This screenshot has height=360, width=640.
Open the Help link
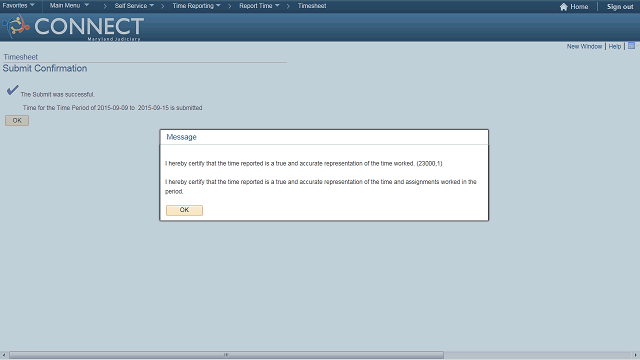(x=615, y=47)
